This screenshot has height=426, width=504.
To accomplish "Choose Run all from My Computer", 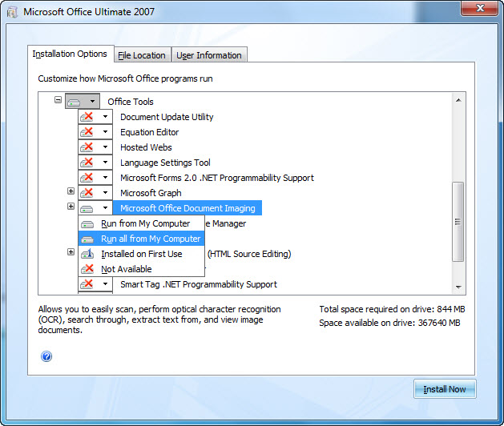I will click(142, 239).
